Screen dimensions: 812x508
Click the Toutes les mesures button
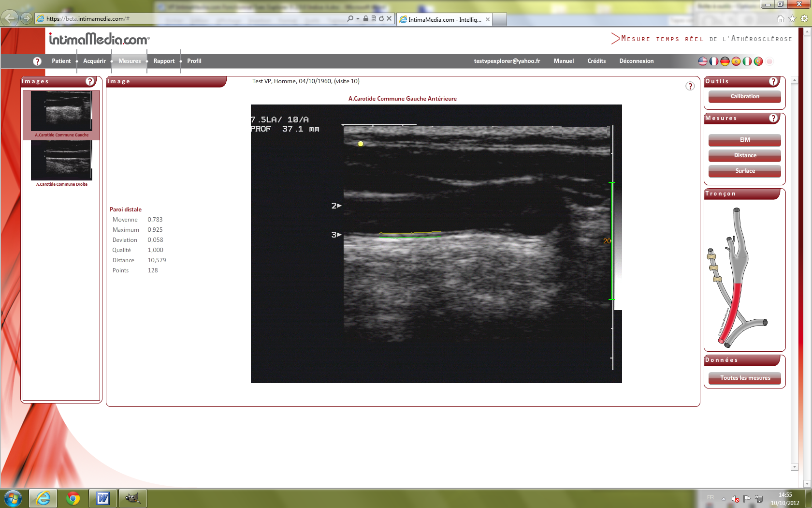click(744, 378)
